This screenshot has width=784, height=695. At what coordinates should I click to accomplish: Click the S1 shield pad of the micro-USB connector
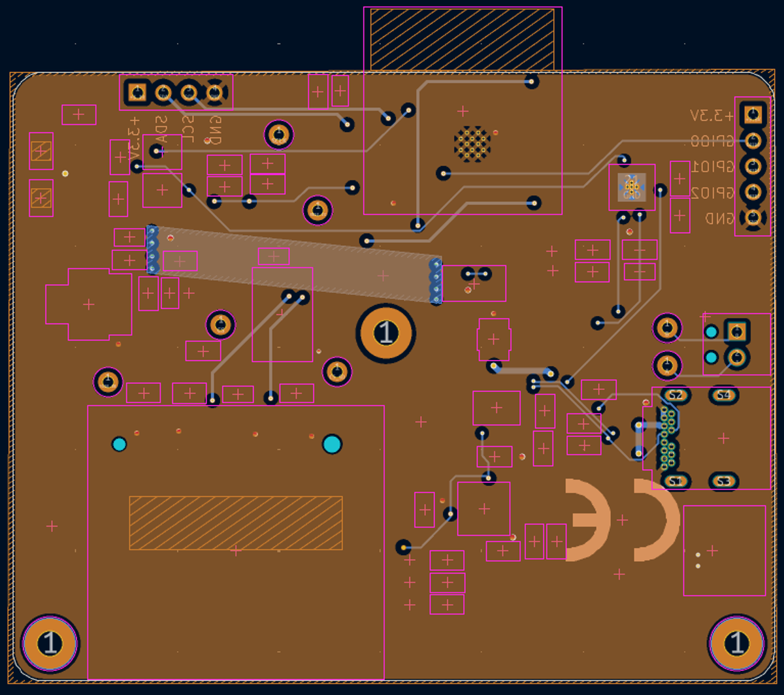pos(676,481)
